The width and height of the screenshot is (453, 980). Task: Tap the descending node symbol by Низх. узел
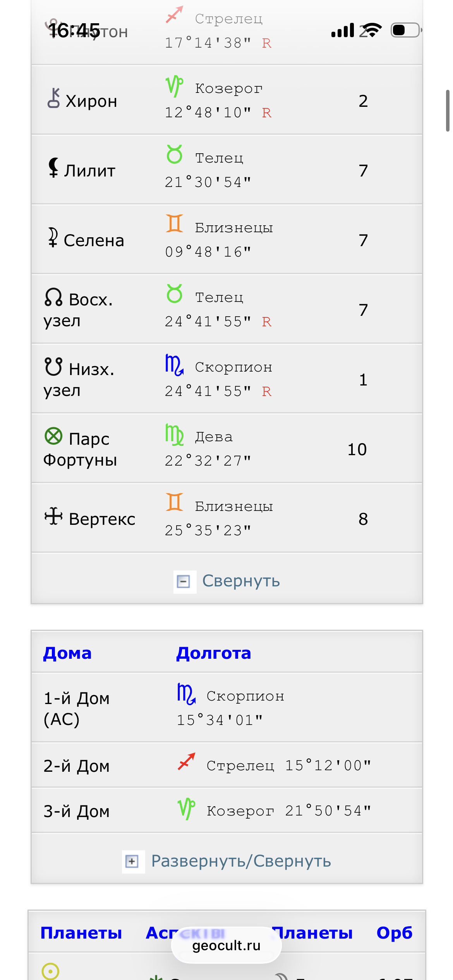(53, 367)
